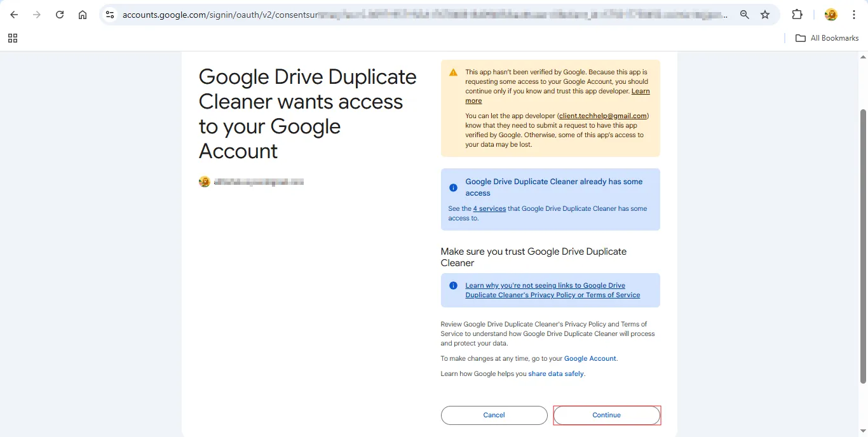The height and width of the screenshot is (437, 868).
Task: Open the All Bookmarks folder
Action: tap(827, 38)
